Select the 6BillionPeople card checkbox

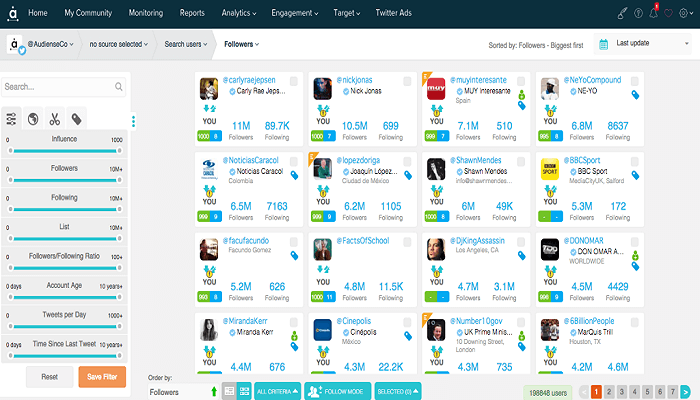(634, 322)
